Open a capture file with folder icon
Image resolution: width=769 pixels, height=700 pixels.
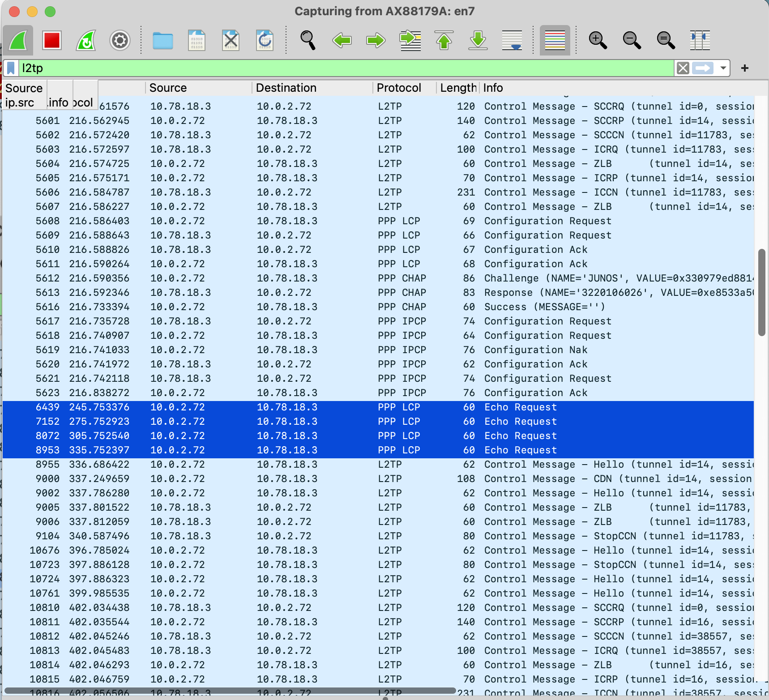tap(162, 40)
